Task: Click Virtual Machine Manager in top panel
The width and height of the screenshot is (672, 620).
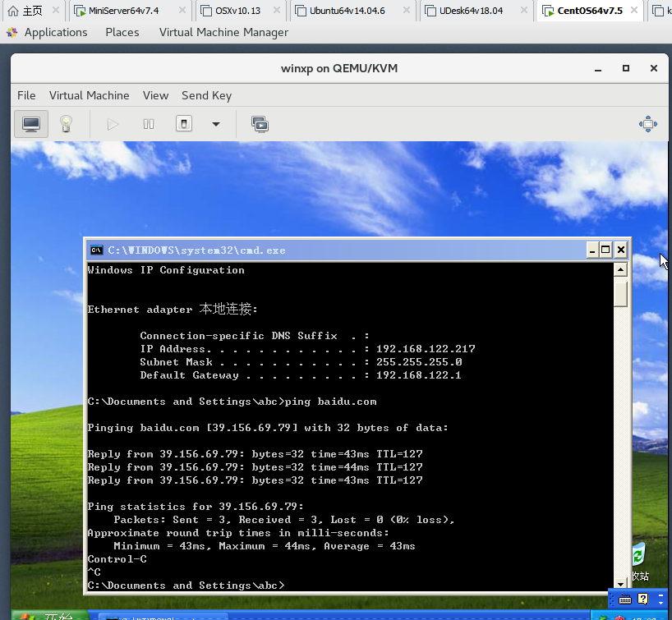Action: point(223,33)
